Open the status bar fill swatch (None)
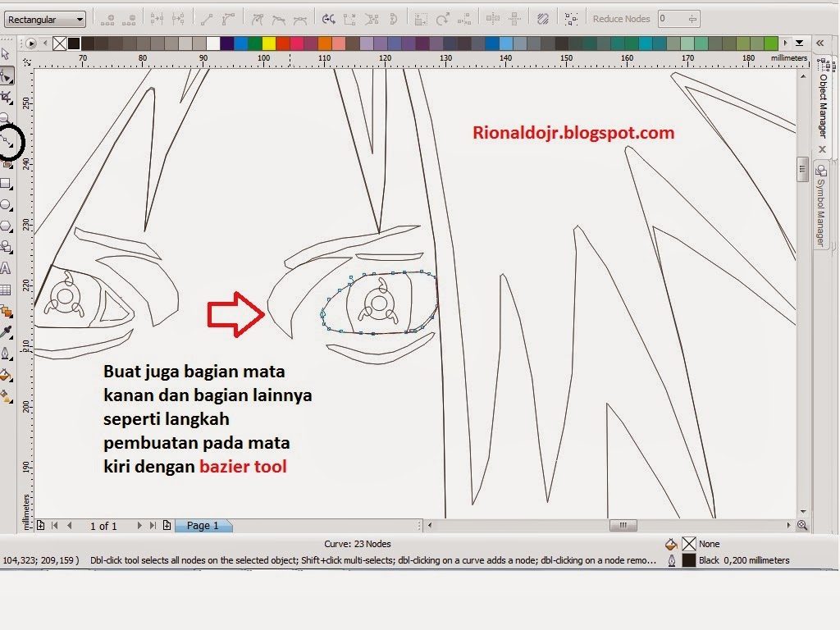 point(689,545)
